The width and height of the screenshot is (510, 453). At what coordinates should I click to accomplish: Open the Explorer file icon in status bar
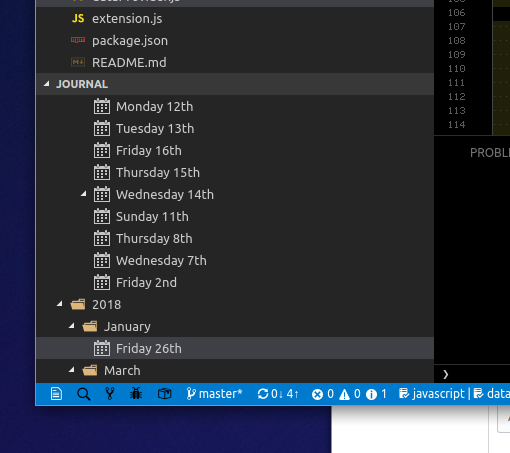[56, 394]
